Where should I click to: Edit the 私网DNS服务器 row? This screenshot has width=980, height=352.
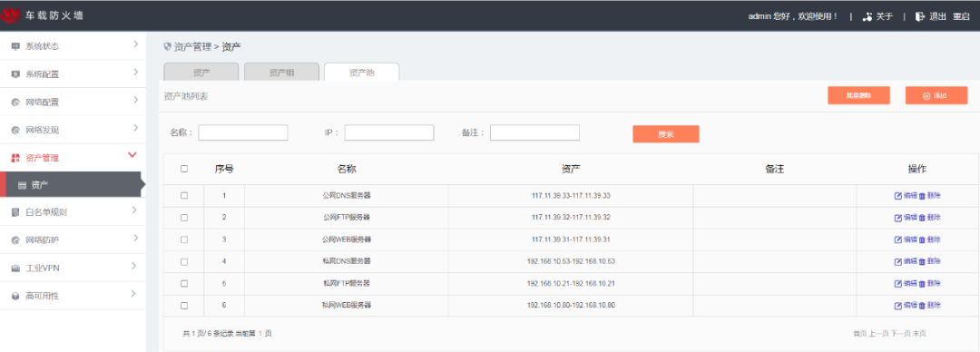[x=906, y=261]
